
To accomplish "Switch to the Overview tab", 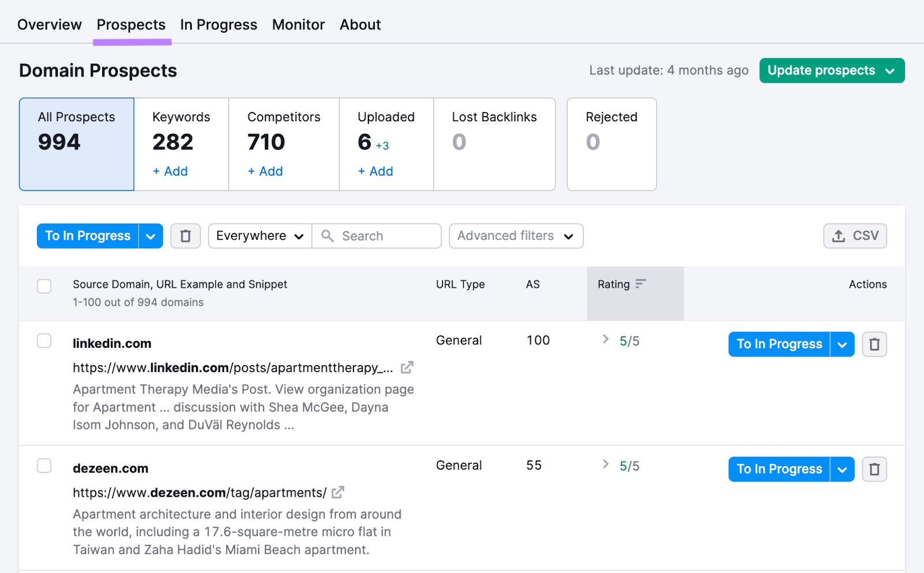I will [49, 24].
